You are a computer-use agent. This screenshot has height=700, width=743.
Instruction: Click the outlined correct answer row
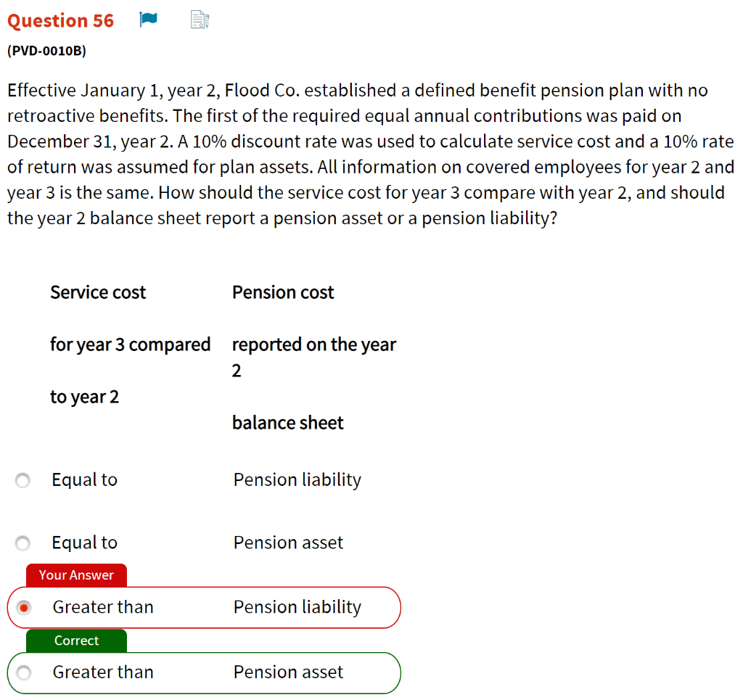[203, 672]
